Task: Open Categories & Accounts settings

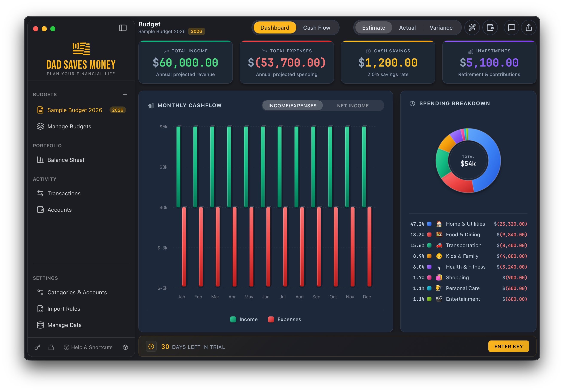Action: 77,292
